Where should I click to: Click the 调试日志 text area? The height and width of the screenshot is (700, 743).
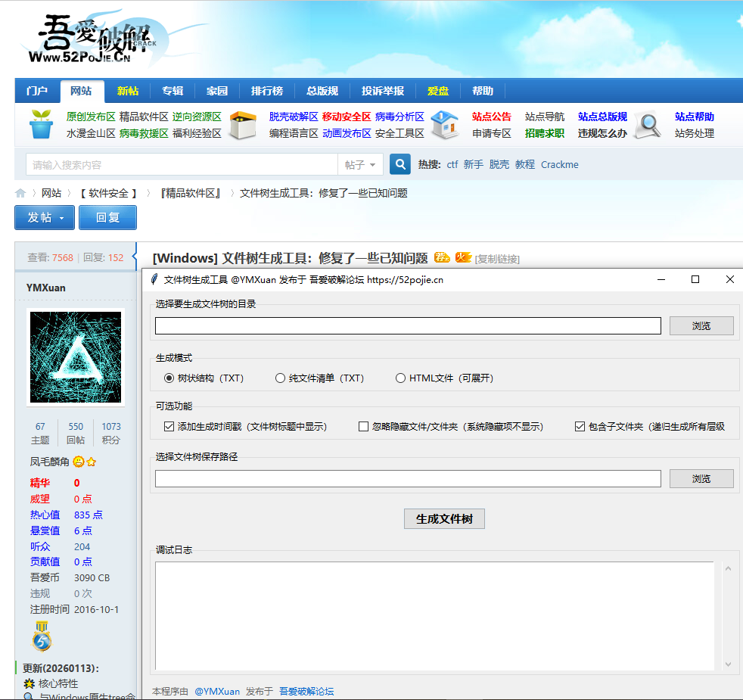pos(434,616)
